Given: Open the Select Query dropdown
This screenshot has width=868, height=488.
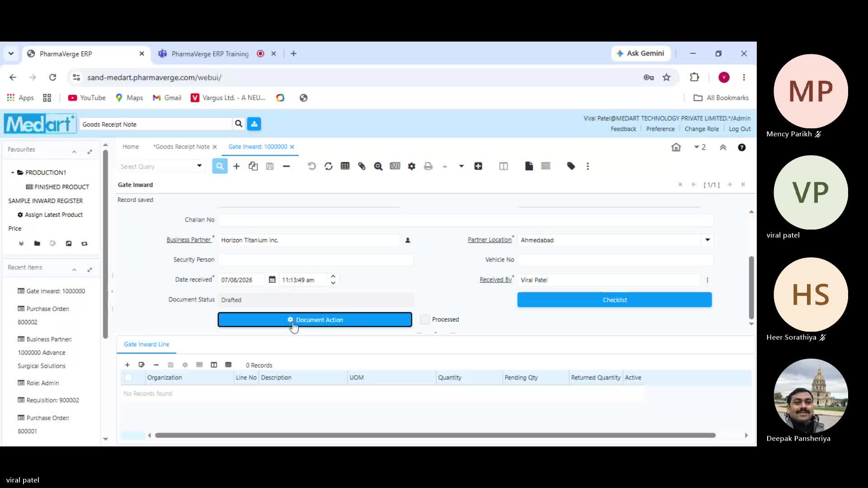Looking at the screenshot, I should tap(199, 166).
